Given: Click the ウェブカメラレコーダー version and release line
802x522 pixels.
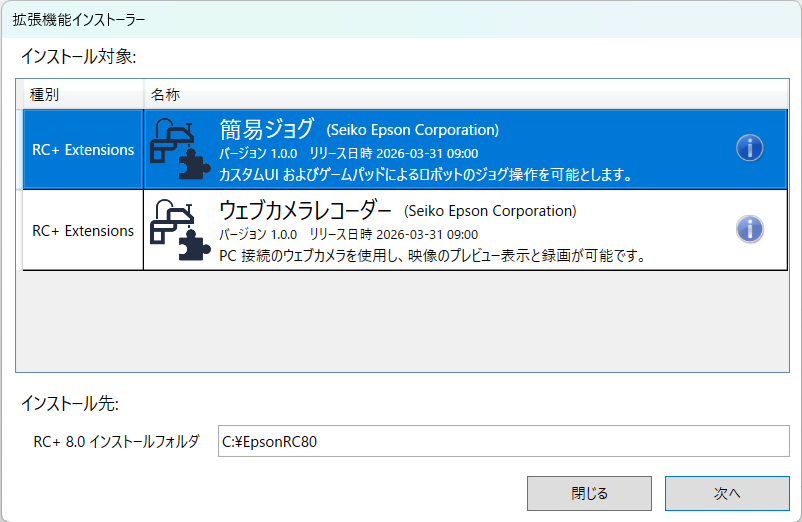Looking at the screenshot, I should coord(348,234).
